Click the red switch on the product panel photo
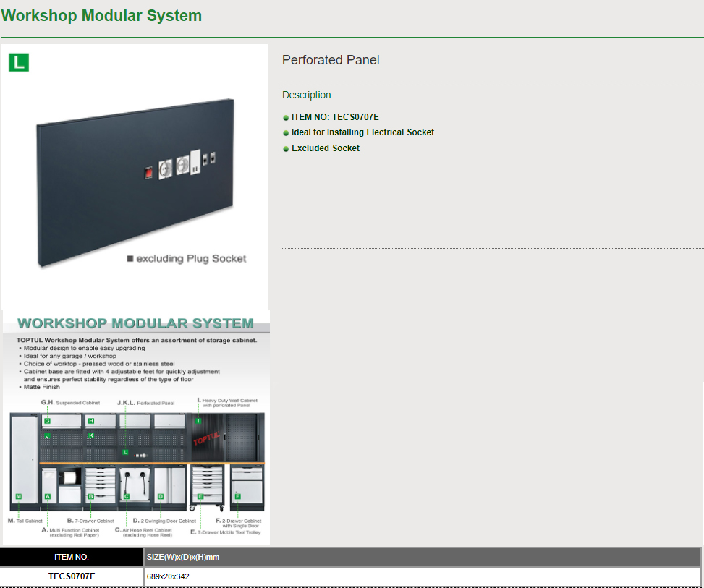704x588 pixels. tap(147, 173)
